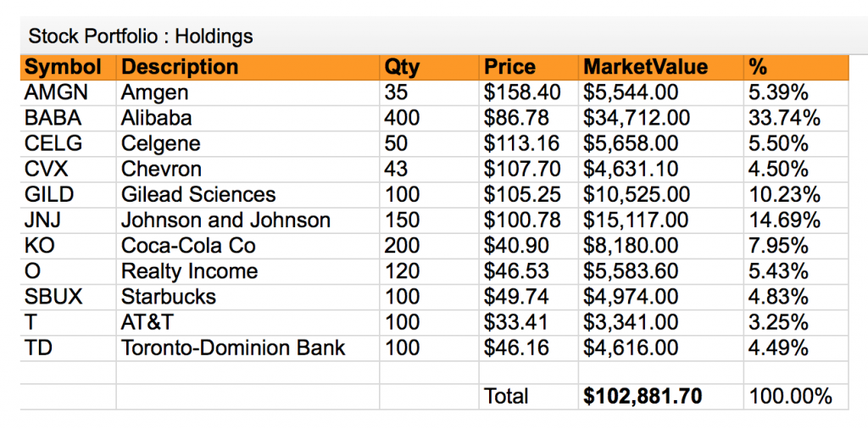Viewport: 868px width, 429px height.
Task: Select the Realty Income description cell
Action: click(190, 271)
